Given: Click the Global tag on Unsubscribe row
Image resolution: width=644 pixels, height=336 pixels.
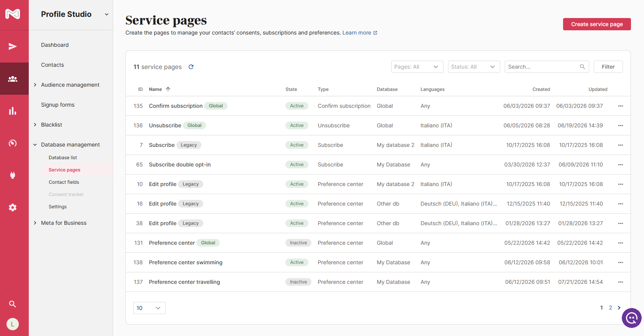Looking at the screenshot, I should 194,125.
